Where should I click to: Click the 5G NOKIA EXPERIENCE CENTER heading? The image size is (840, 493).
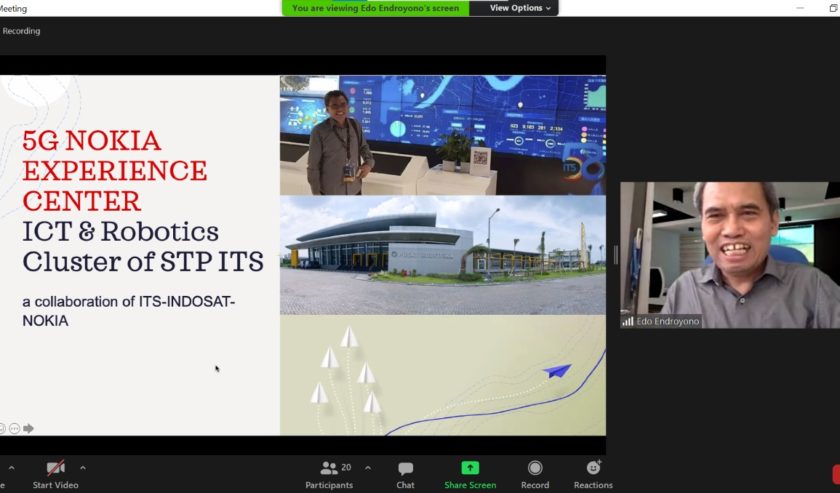coord(115,170)
